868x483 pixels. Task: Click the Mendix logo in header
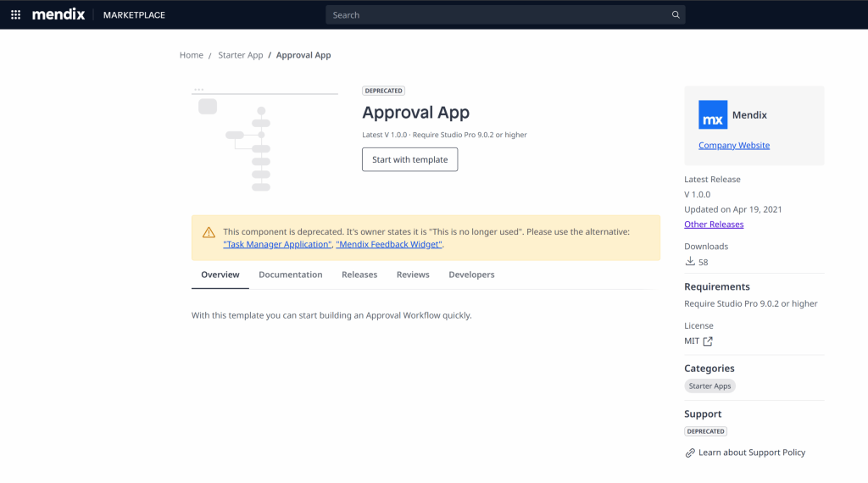58,14
